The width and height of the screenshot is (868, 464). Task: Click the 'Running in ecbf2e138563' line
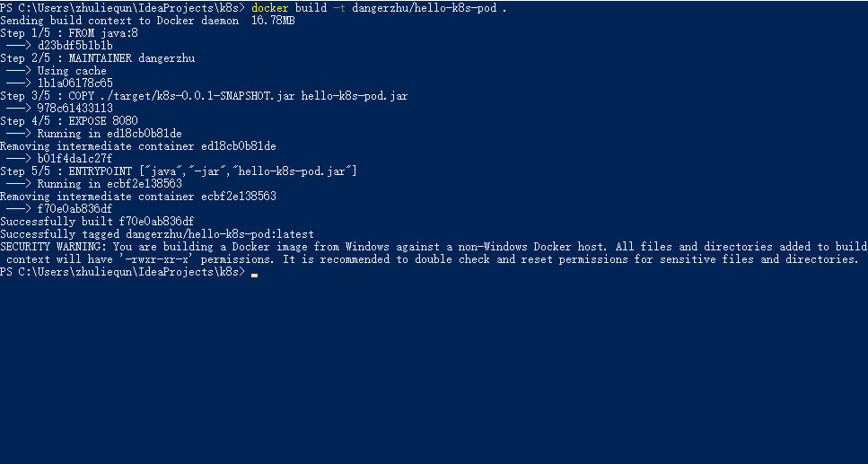(110, 184)
